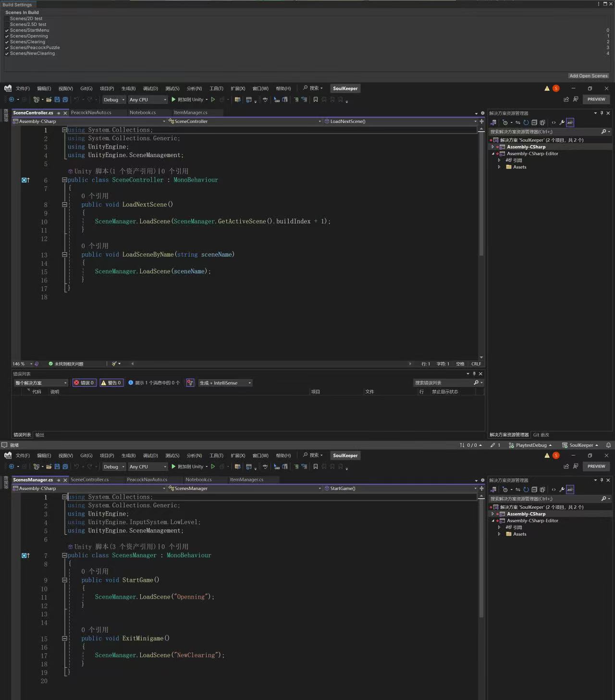Click the bookmark icon in SceneController.cs window toolbar
This screenshot has width=615, height=700.
316,99
